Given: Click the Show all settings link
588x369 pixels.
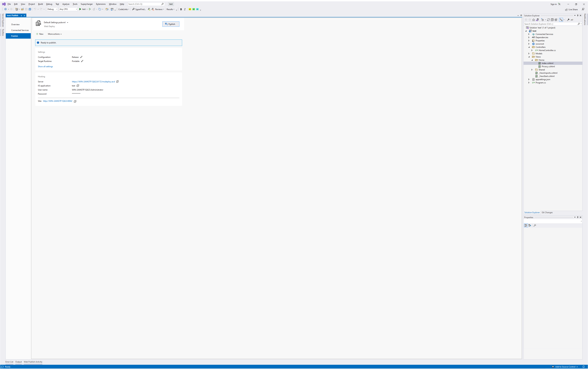Looking at the screenshot, I should tap(45, 66).
